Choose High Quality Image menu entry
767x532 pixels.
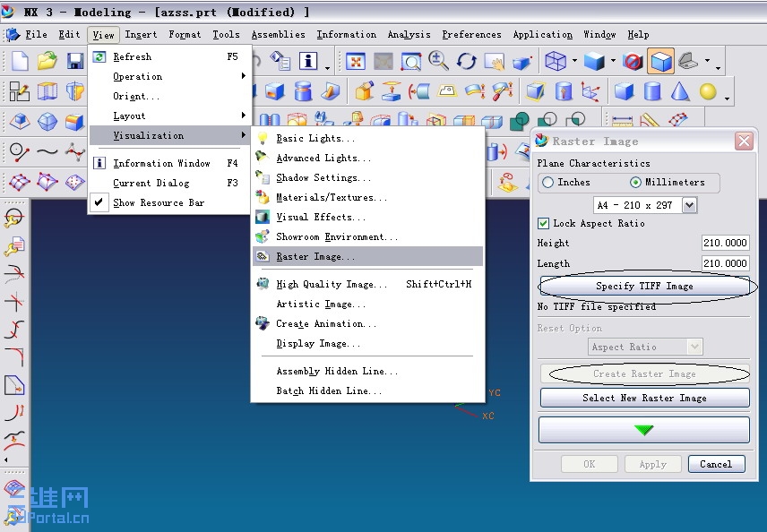[368, 284]
